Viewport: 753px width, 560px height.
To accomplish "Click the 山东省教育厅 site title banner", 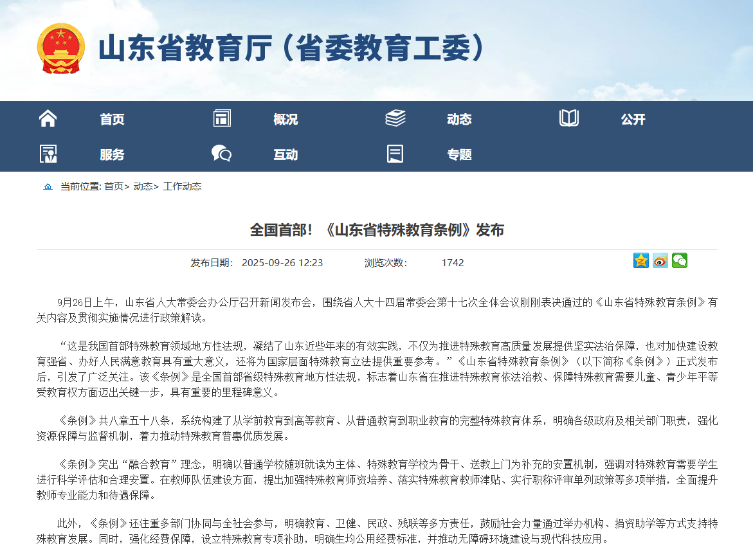I will (291, 49).
